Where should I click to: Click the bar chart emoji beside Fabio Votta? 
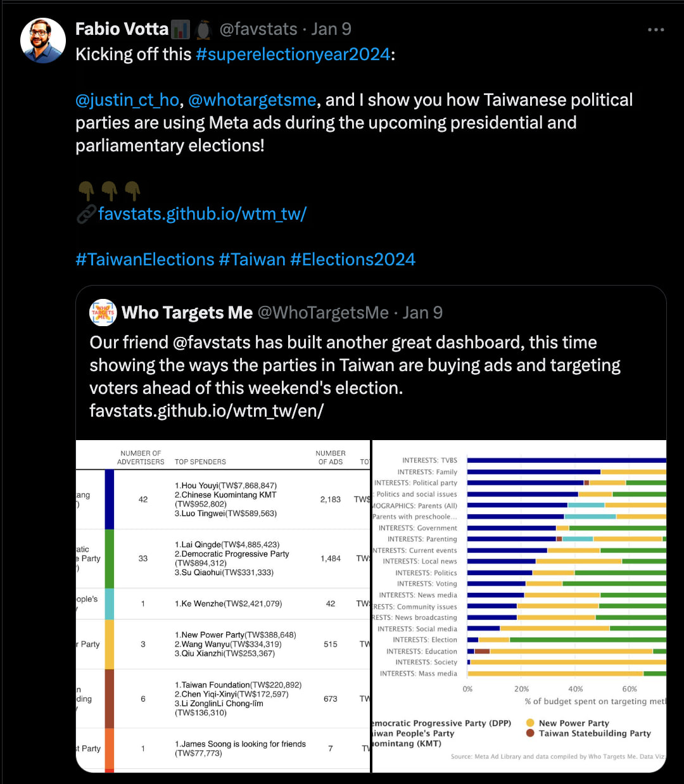coord(180,30)
